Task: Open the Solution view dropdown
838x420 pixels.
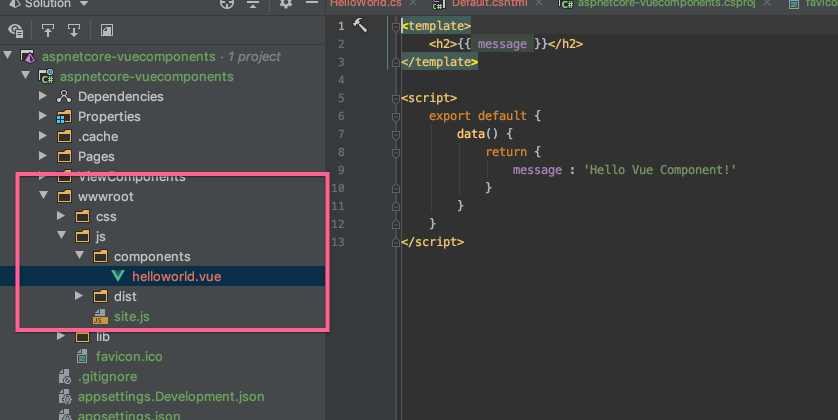Action: tap(84, 3)
